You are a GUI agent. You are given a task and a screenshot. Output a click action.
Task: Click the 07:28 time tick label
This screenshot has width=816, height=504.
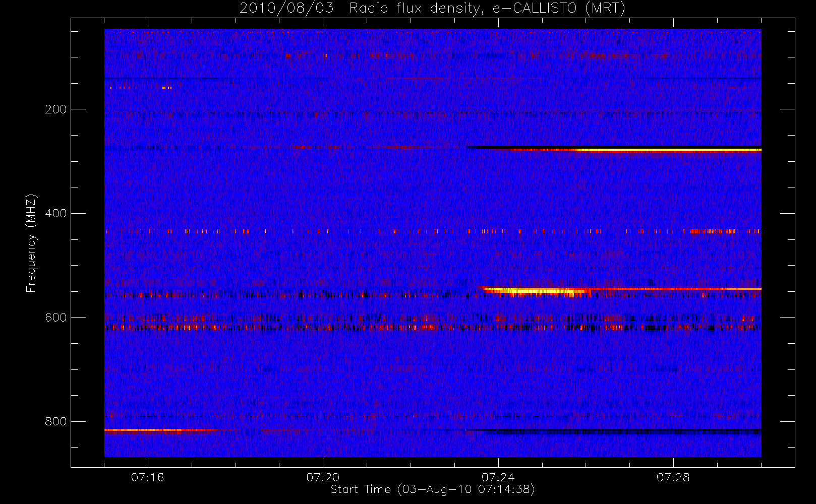673,477
